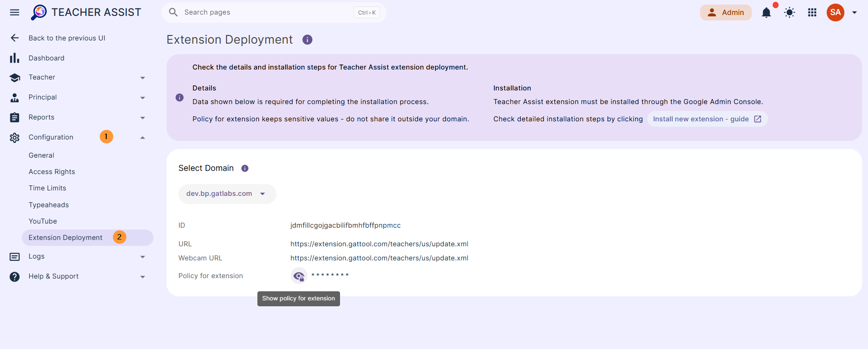Click the Admin role button

tap(725, 13)
